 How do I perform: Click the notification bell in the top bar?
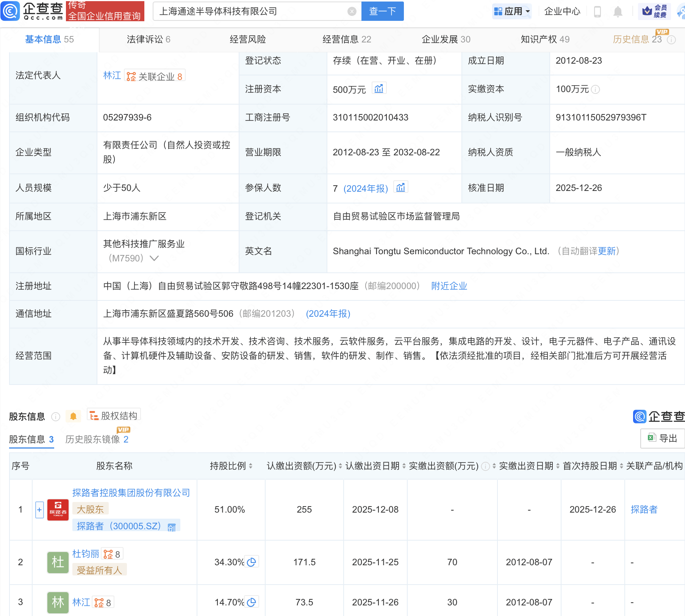618,11
